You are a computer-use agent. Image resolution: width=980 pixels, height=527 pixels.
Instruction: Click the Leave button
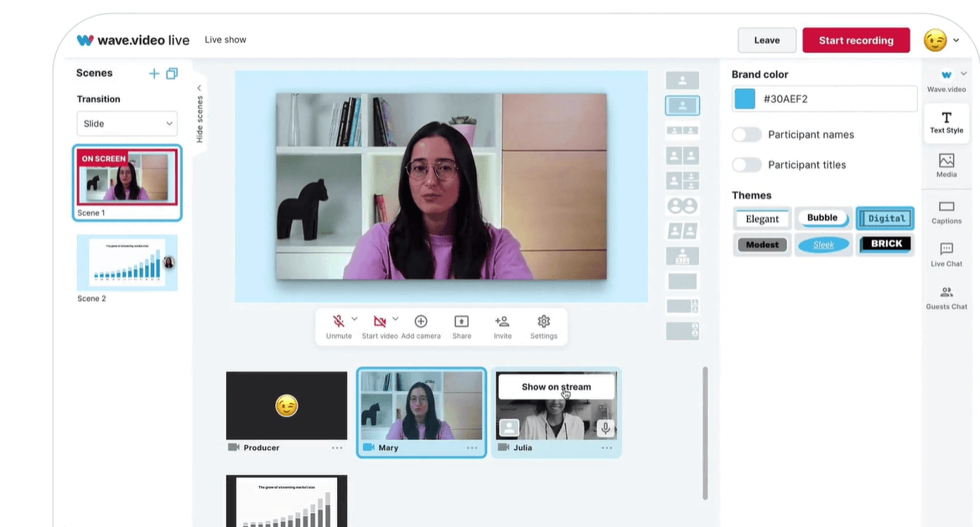(767, 40)
